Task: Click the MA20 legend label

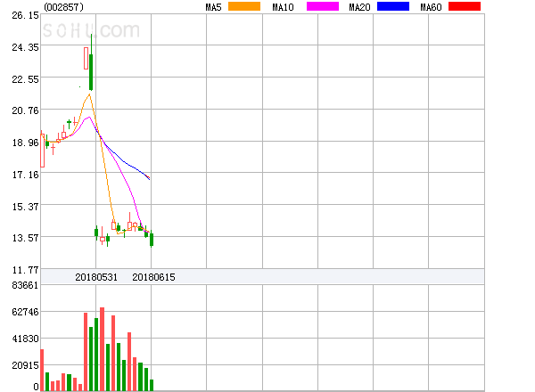Action: pyautogui.click(x=359, y=7)
